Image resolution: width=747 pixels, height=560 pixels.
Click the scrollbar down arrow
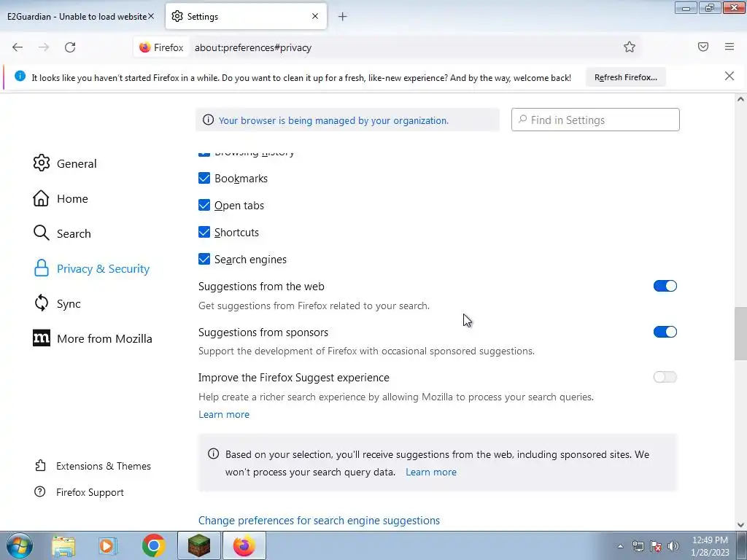pyautogui.click(x=740, y=525)
